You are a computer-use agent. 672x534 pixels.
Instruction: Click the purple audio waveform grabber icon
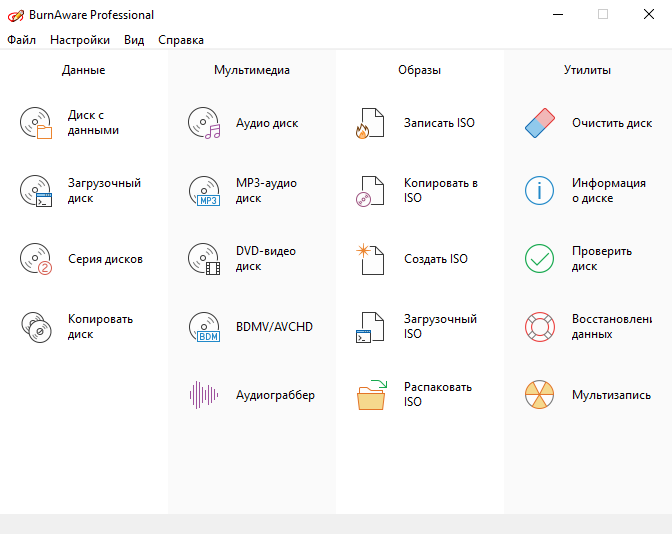coord(204,395)
